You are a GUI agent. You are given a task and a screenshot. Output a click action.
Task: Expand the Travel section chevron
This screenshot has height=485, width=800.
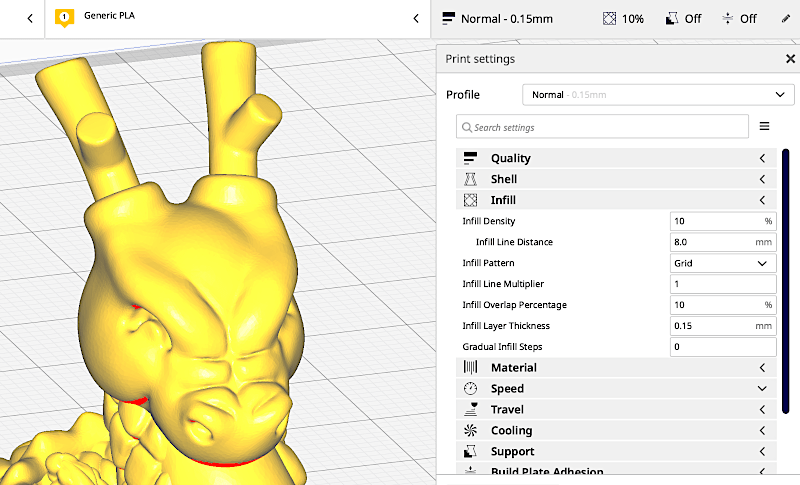(762, 410)
